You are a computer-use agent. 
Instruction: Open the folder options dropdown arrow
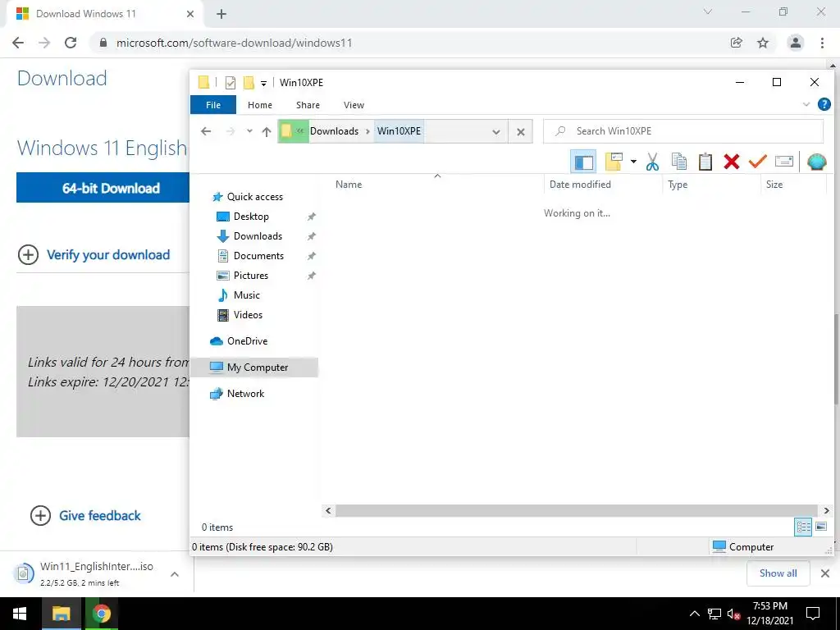click(633, 162)
